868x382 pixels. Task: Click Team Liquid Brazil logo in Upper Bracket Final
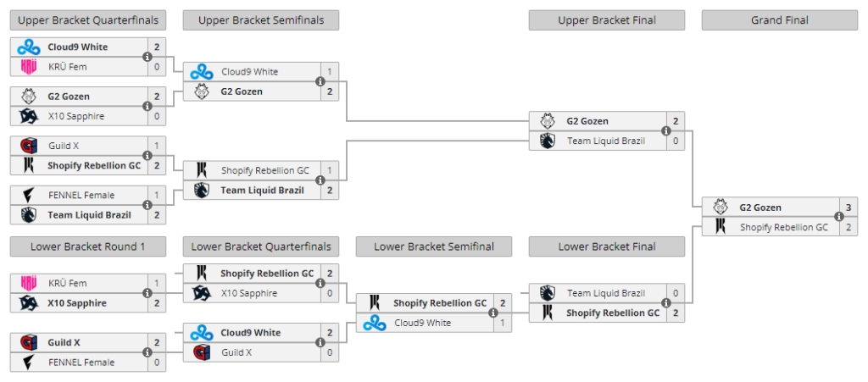548,141
